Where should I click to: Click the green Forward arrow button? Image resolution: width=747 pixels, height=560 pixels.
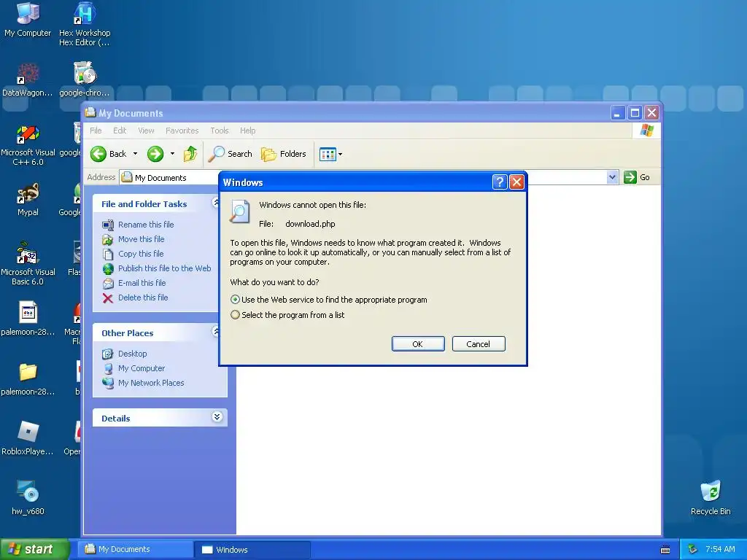coord(155,154)
